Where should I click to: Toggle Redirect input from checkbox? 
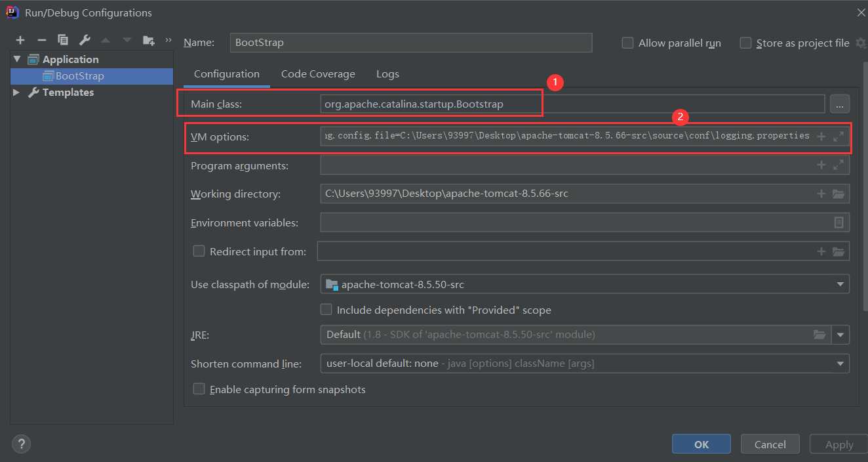point(199,251)
